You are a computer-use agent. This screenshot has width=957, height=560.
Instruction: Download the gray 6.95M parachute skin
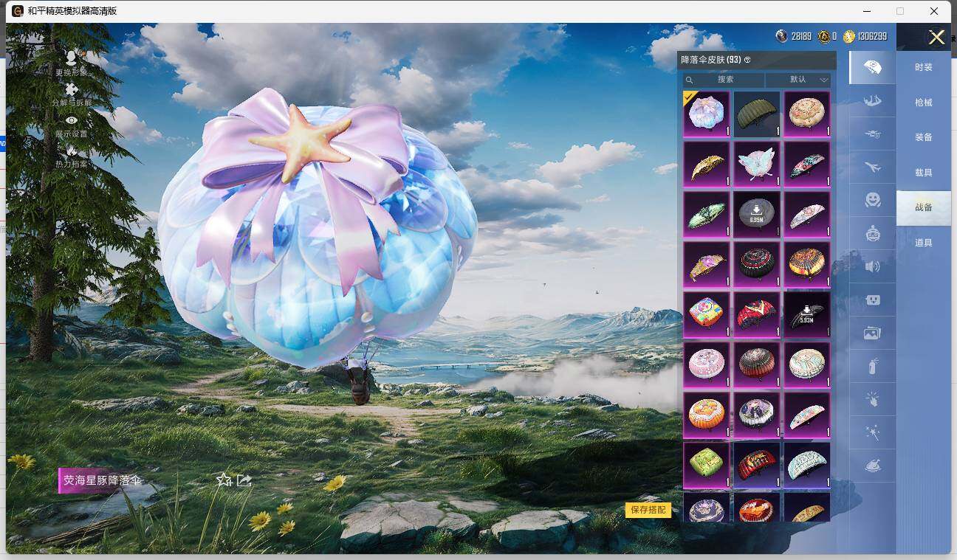click(757, 215)
